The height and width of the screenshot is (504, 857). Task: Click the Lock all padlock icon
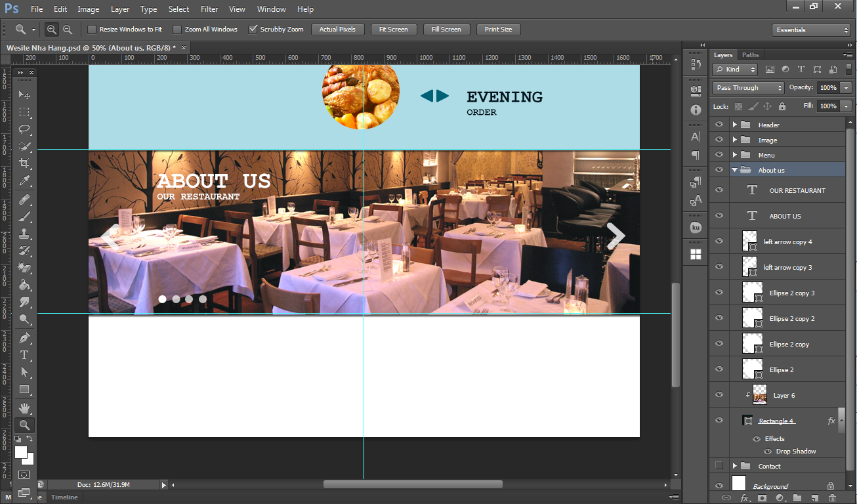(x=782, y=106)
